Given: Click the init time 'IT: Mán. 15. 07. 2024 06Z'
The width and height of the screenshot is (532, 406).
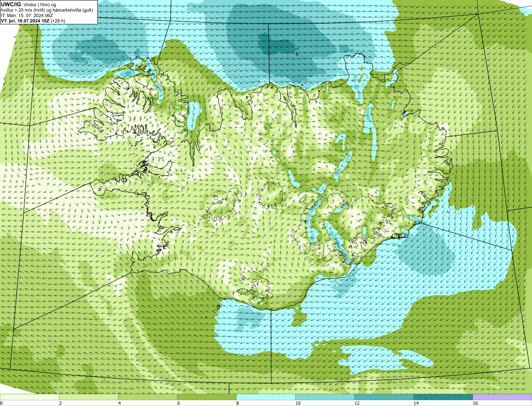Looking at the screenshot, I should pos(27,15).
